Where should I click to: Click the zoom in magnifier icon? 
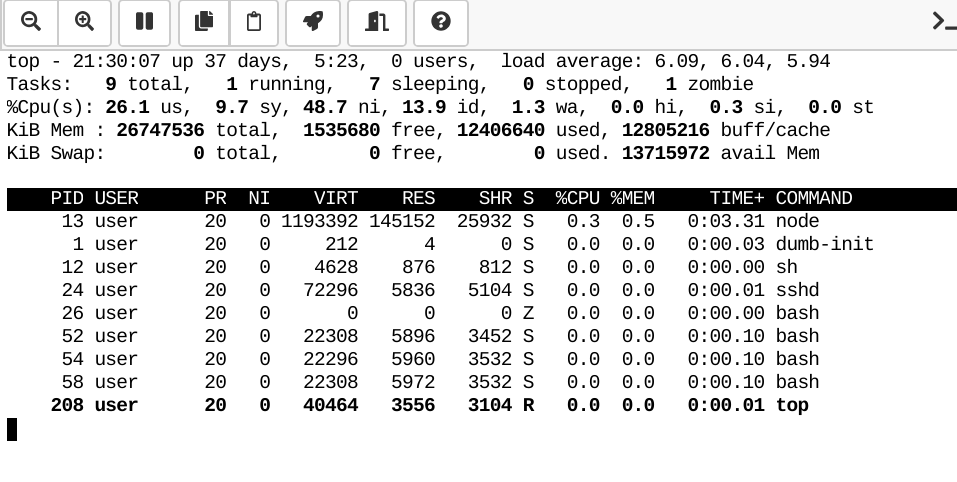click(x=85, y=21)
